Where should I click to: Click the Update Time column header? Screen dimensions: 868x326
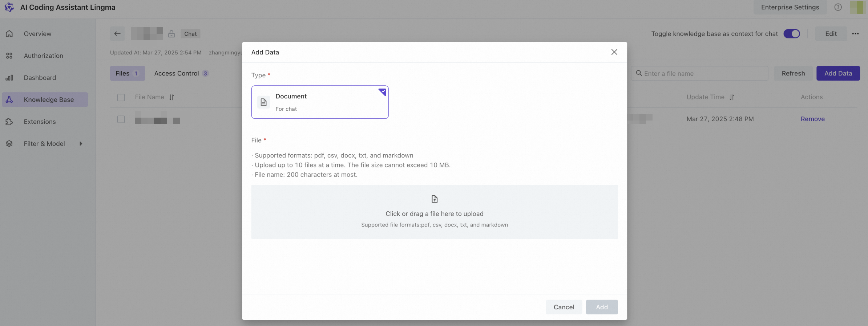click(x=705, y=97)
